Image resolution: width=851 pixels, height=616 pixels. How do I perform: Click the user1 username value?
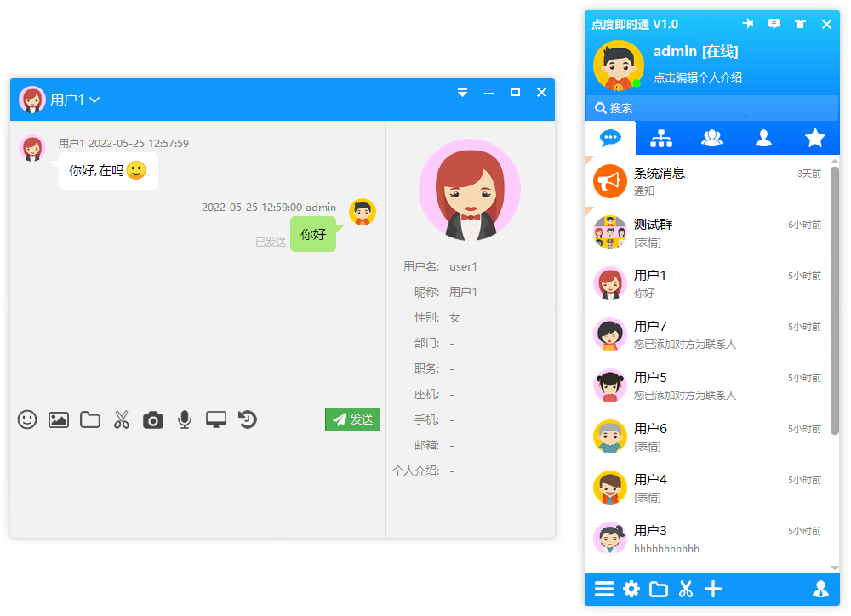pos(463,266)
